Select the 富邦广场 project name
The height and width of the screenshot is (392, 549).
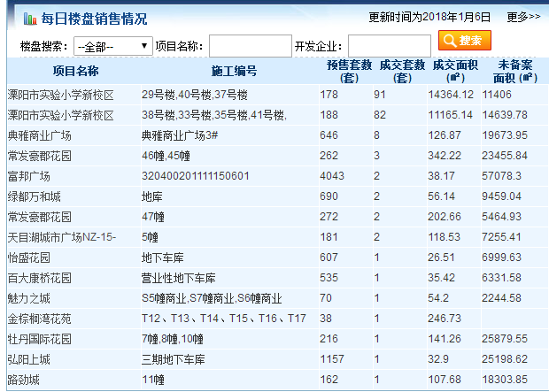[29, 176]
